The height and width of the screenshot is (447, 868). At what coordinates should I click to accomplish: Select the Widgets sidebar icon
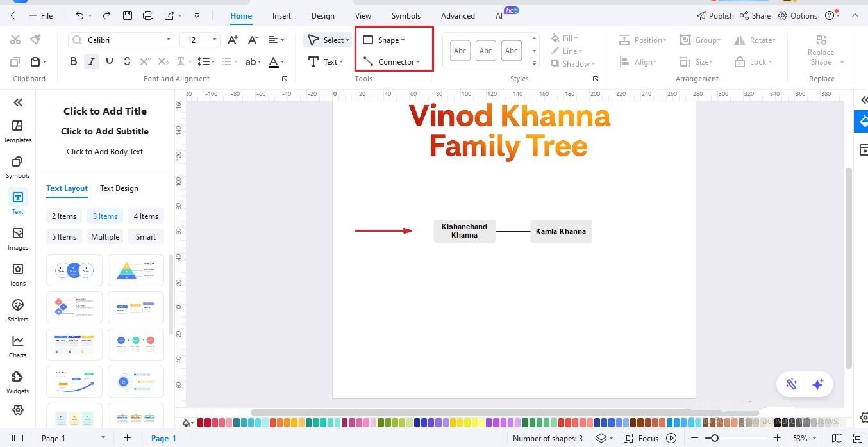coord(17,381)
